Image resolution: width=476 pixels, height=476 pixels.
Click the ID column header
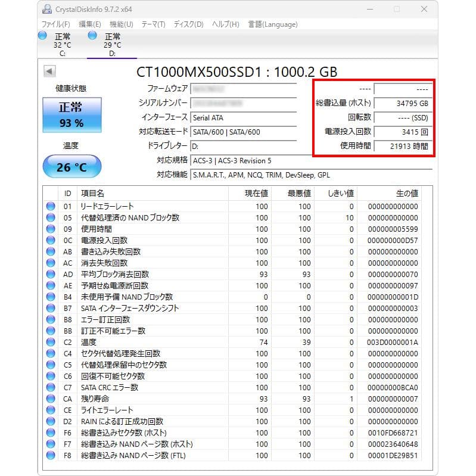tap(67, 194)
